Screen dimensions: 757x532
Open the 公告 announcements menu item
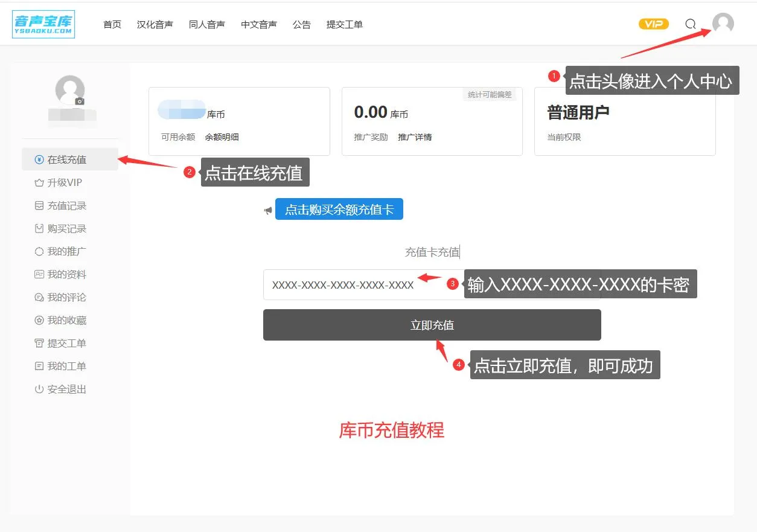[x=302, y=24]
